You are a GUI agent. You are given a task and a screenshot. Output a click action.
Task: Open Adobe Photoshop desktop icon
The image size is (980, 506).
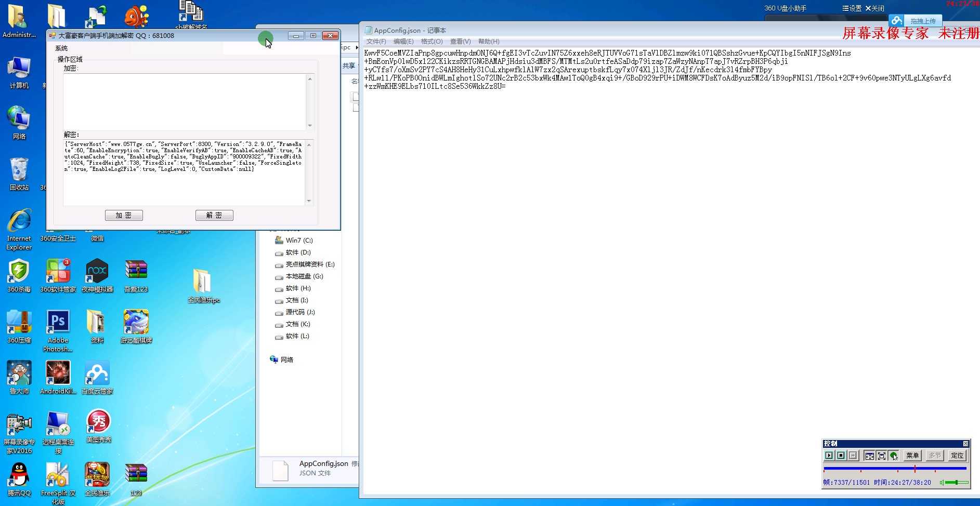(58, 331)
